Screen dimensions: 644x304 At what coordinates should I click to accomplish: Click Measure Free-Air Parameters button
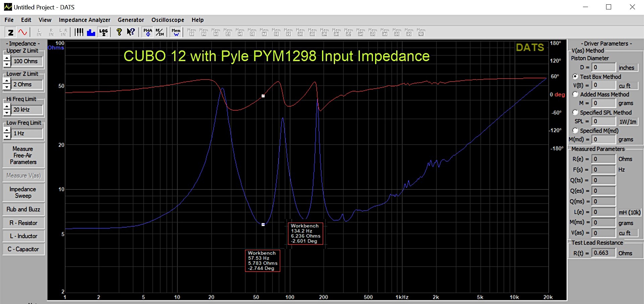click(23, 155)
